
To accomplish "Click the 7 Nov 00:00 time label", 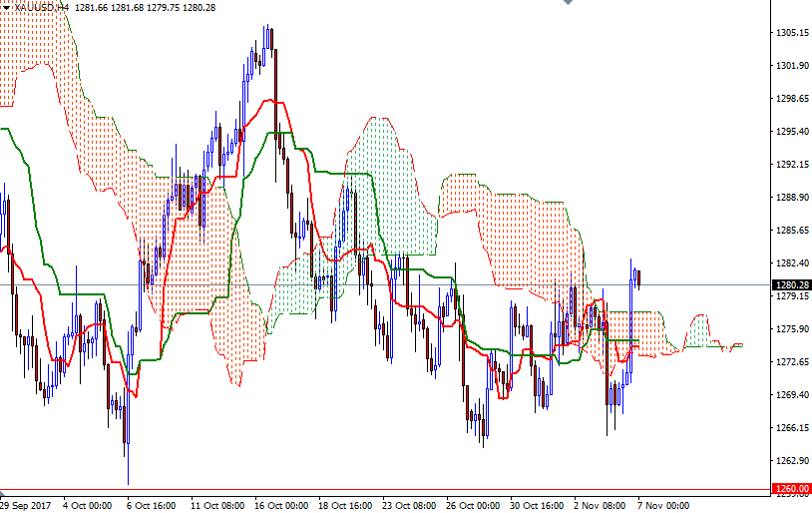I will click(x=663, y=505).
